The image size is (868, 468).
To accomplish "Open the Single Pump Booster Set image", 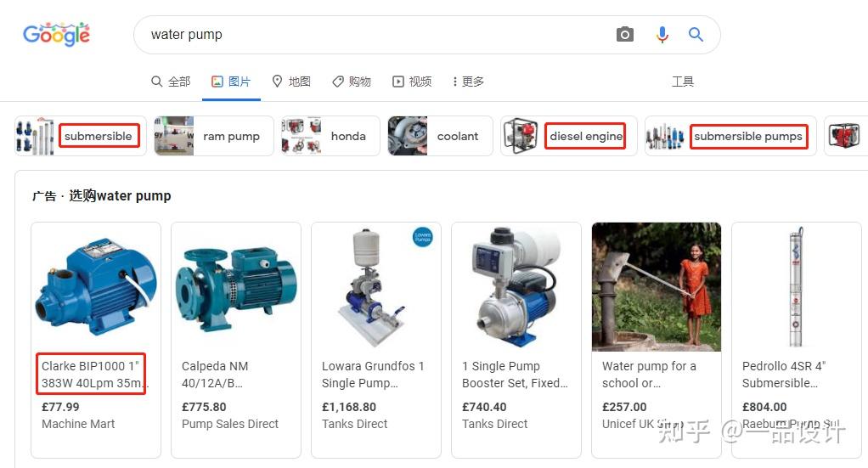I will click(516, 287).
